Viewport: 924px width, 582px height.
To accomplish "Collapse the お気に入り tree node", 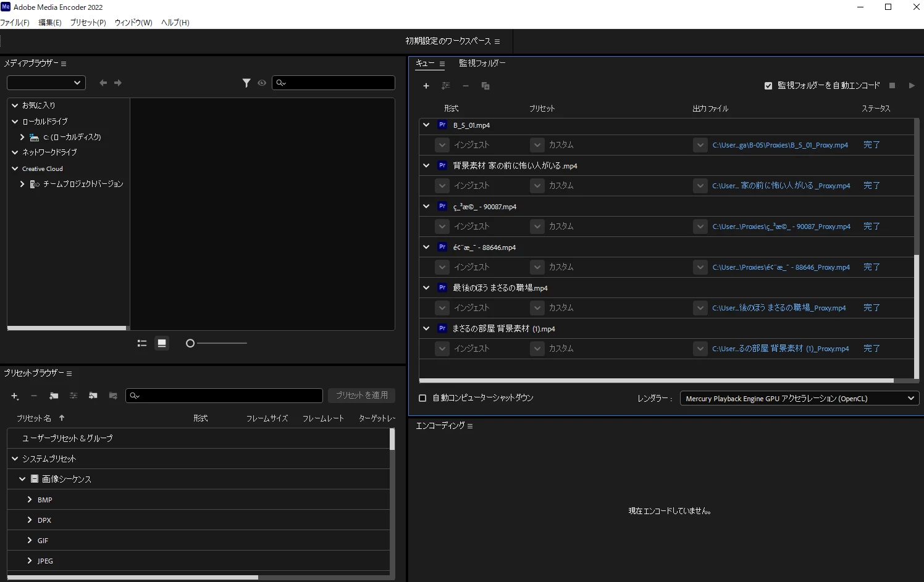I will (x=15, y=106).
